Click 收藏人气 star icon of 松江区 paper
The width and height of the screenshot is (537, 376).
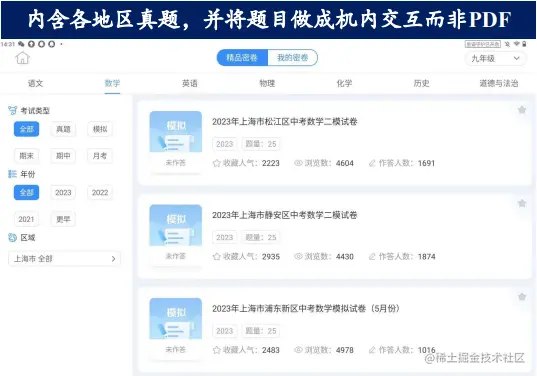point(216,163)
